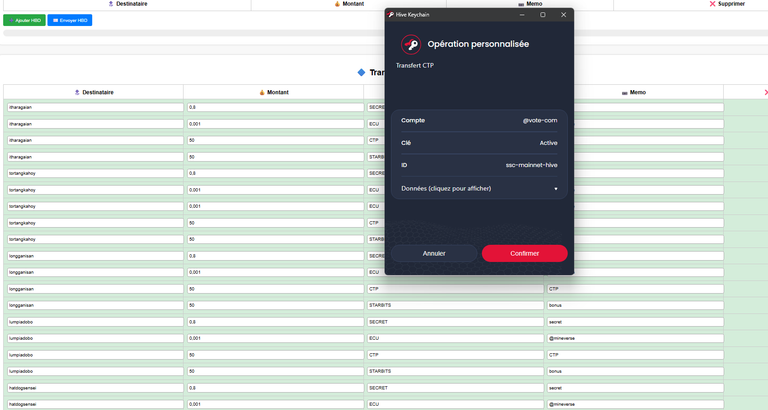Click the Destinataire header icon in the lower table
768x410 pixels.
click(x=77, y=92)
